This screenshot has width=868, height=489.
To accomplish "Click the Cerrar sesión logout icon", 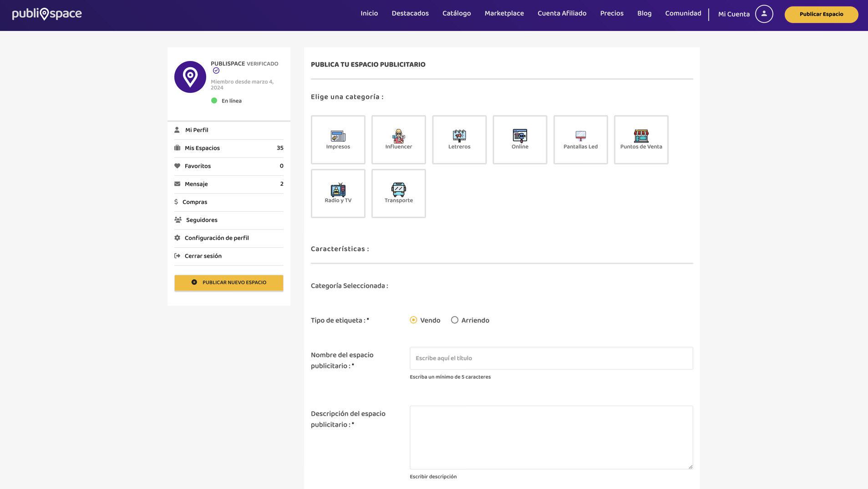I will [177, 256].
